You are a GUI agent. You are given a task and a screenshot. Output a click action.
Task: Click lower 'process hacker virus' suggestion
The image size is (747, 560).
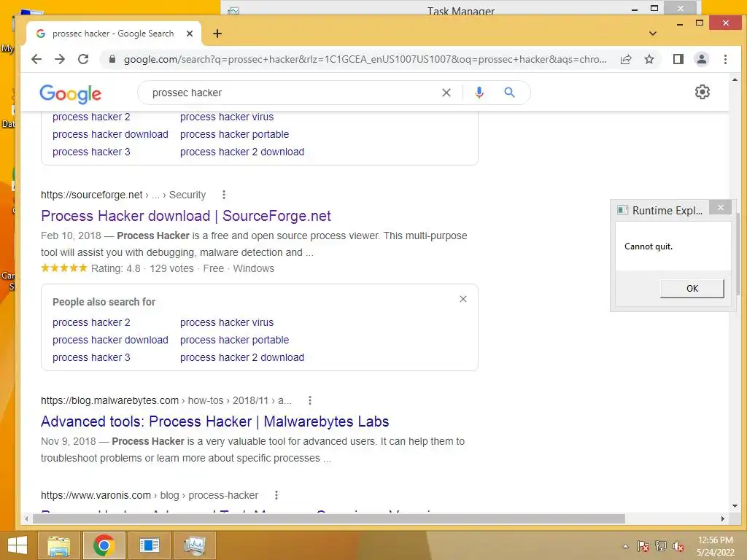[x=227, y=322]
